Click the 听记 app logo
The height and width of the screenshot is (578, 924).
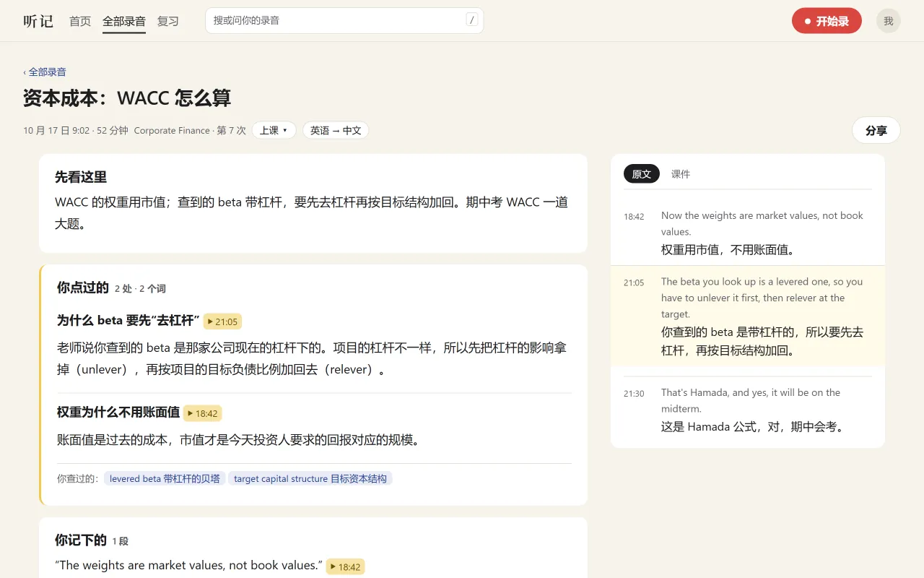coord(38,21)
